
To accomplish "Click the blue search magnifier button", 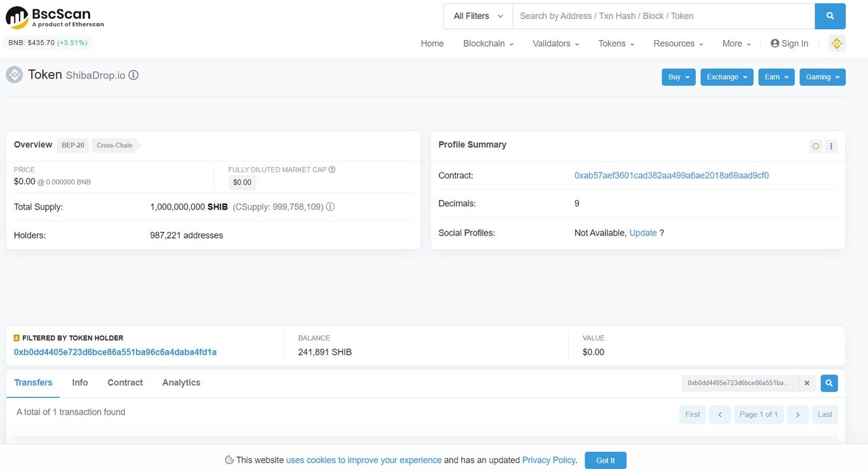I will coord(830,16).
